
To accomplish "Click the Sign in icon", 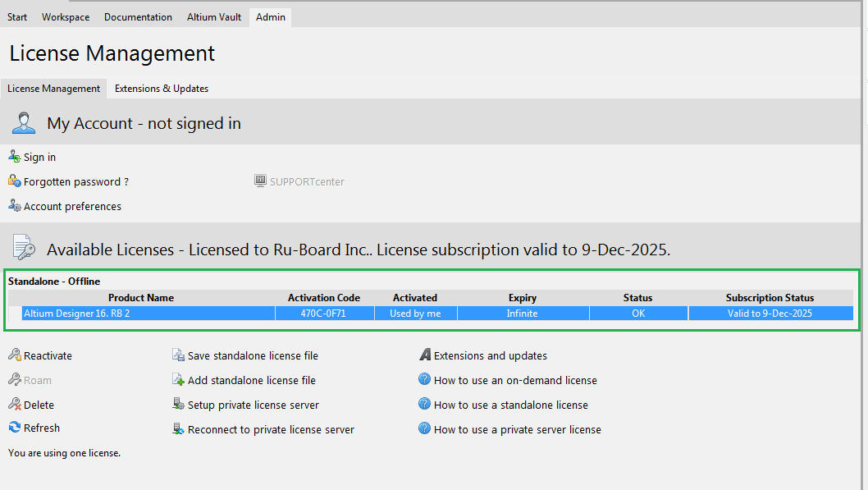I will coord(14,157).
